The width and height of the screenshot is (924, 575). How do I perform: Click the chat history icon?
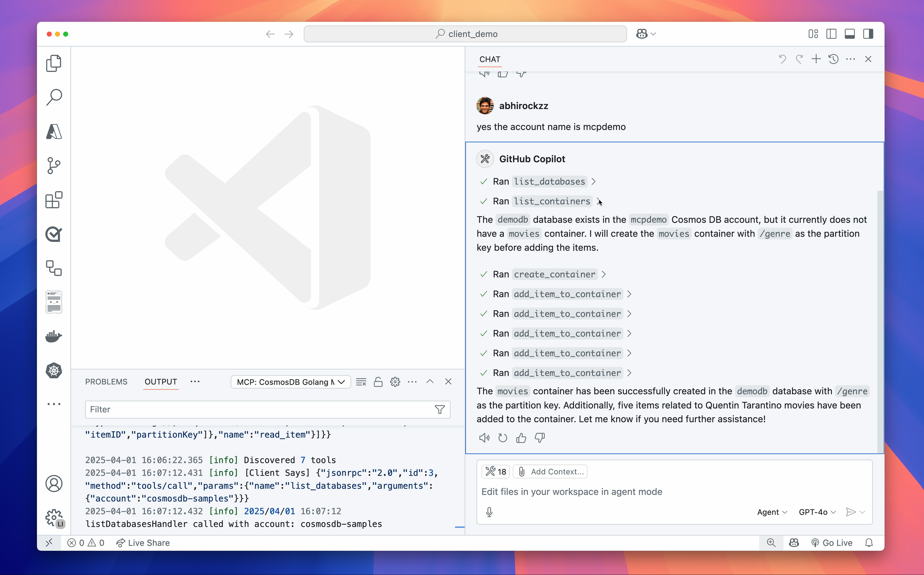[x=833, y=59]
